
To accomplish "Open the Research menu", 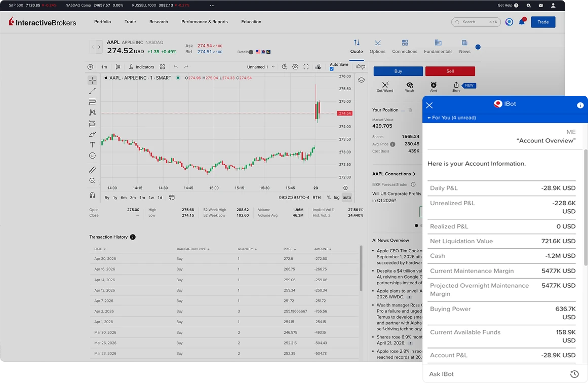I will (159, 22).
